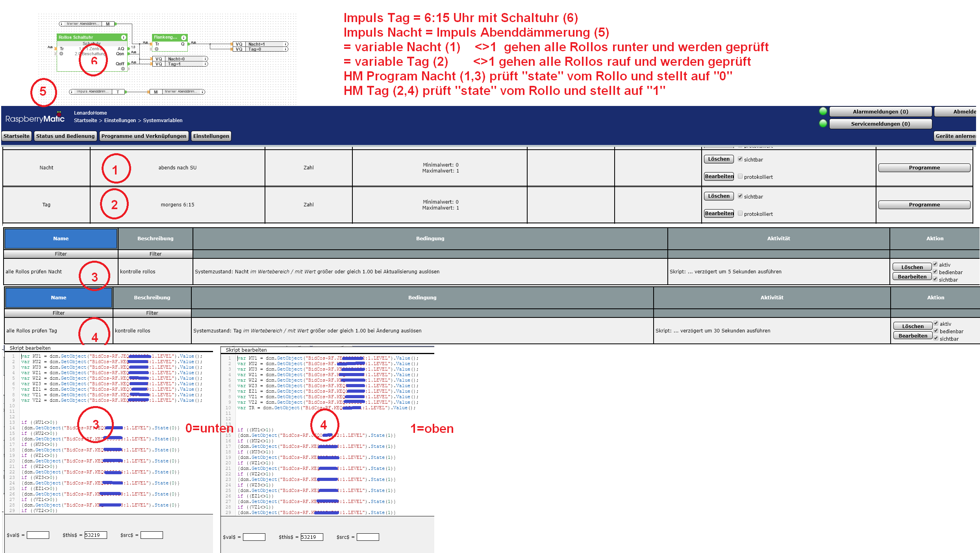Click the RaspberryMatic logo
Viewport: 980px width, 553px height.
click(x=35, y=119)
